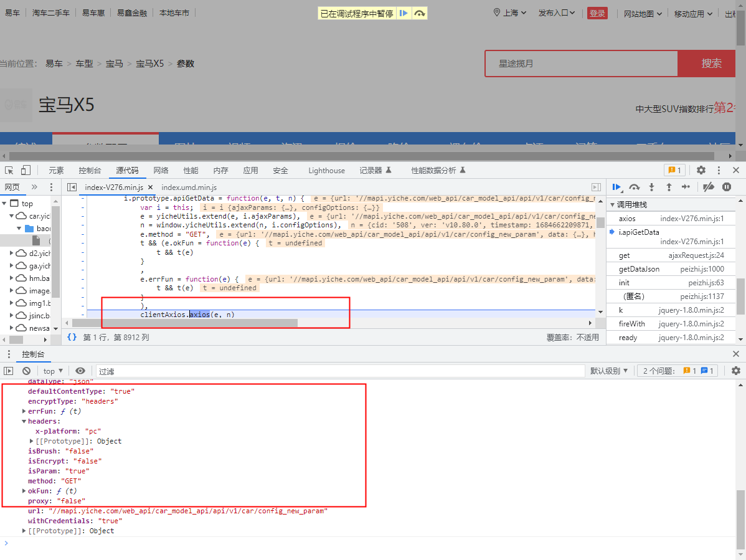Activate the inspect element picker icon

point(9,170)
